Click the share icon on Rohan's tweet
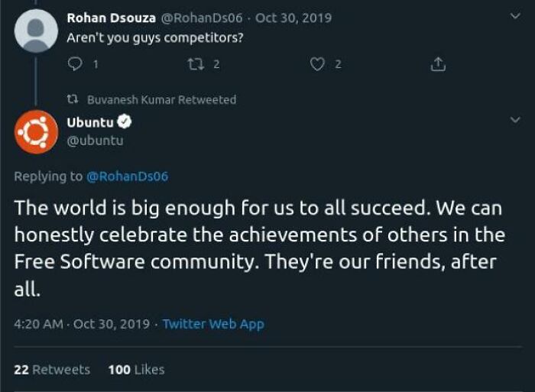Image resolution: width=535 pixels, height=392 pixels. coord(438,66)
